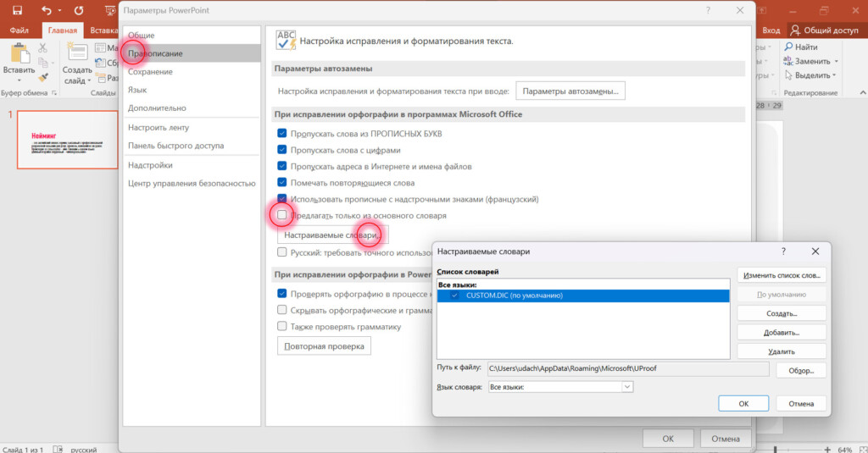Screen dimensions: 868x453
Task: Confirm Настраиваемые словари dialog with ОК
Action: pos(743,403)
